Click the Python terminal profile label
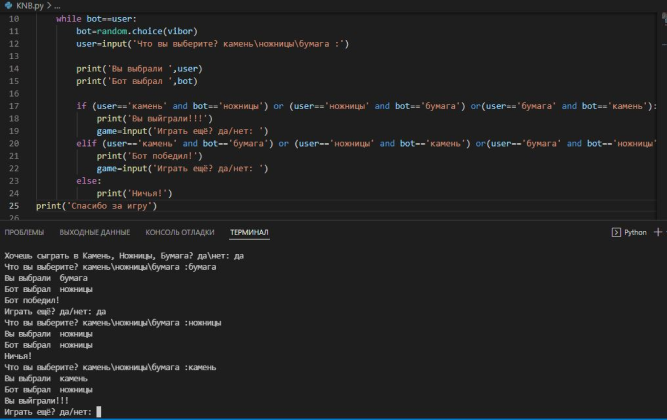667x420 pixels. pos(635,232)
